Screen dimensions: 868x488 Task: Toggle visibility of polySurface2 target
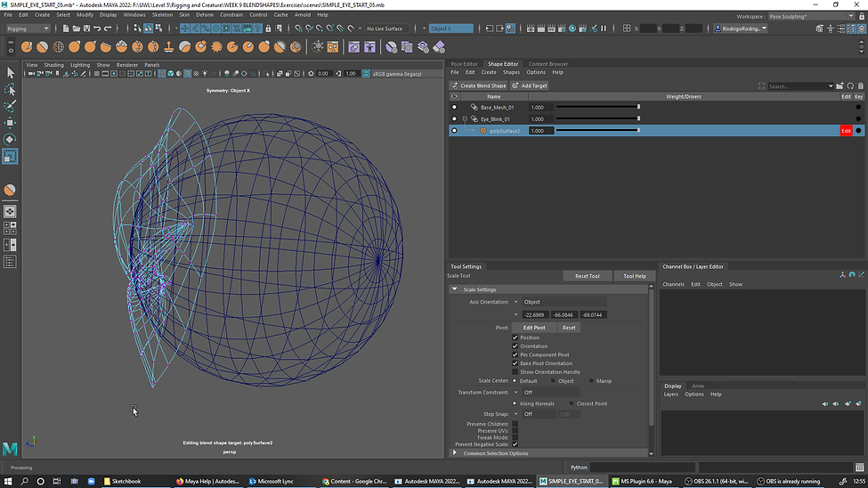[455, 131]
